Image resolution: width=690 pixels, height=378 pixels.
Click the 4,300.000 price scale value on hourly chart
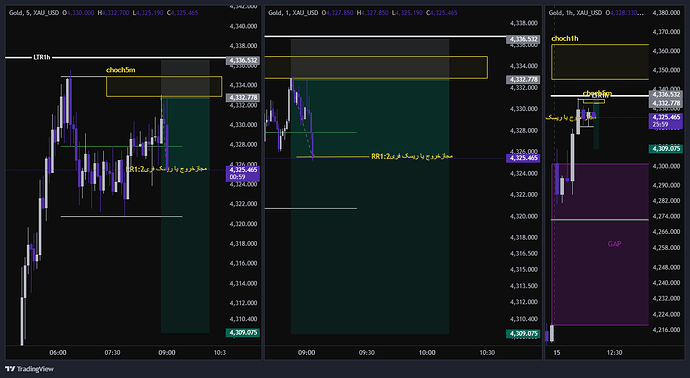[x=667, y=166]
